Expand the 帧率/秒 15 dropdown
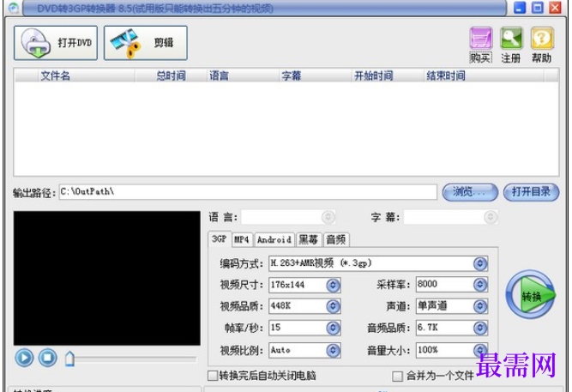 (x=333, y=329)
